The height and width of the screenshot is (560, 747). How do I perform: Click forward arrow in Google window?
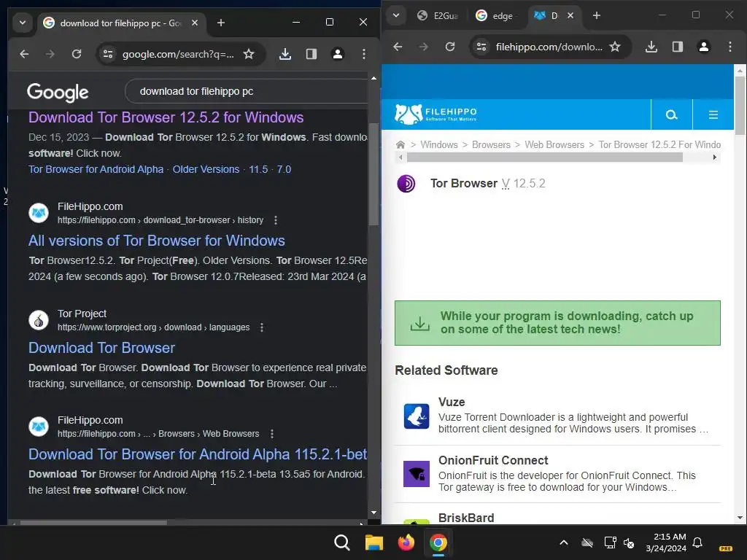[50, 54]
